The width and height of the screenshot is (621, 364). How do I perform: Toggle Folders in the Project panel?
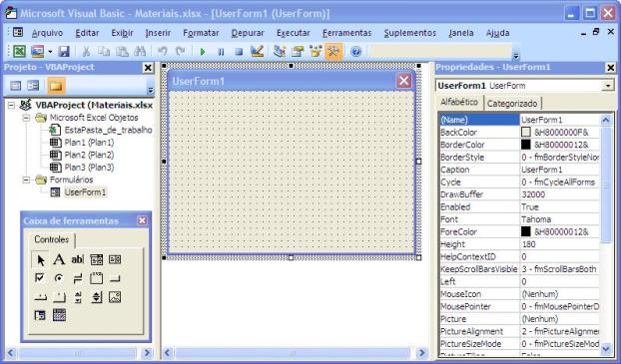56,86
